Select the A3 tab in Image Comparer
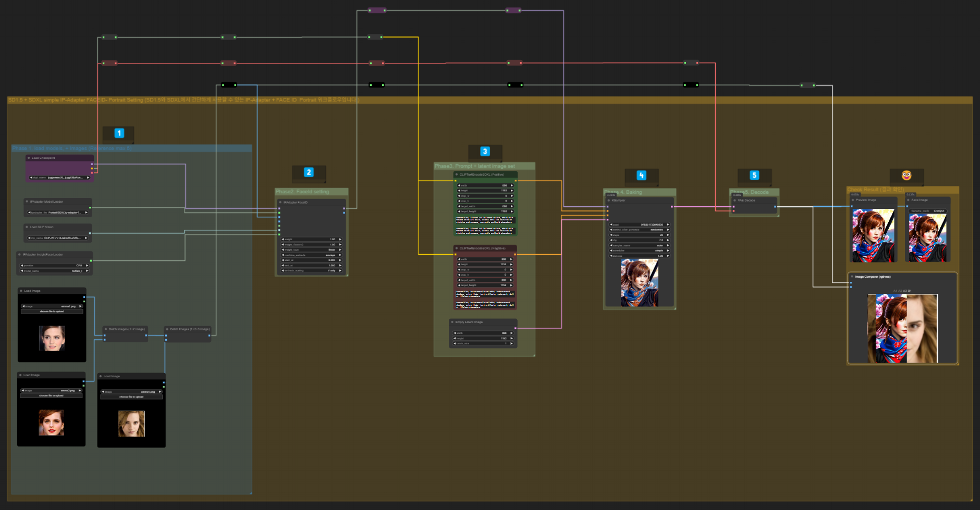 pos(904,291)
